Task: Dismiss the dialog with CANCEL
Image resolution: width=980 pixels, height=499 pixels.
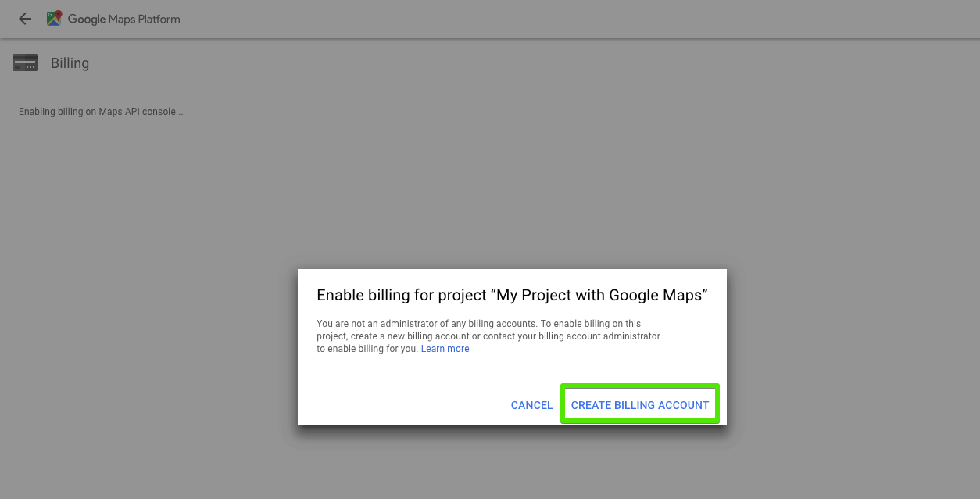Action: (531, 405)
